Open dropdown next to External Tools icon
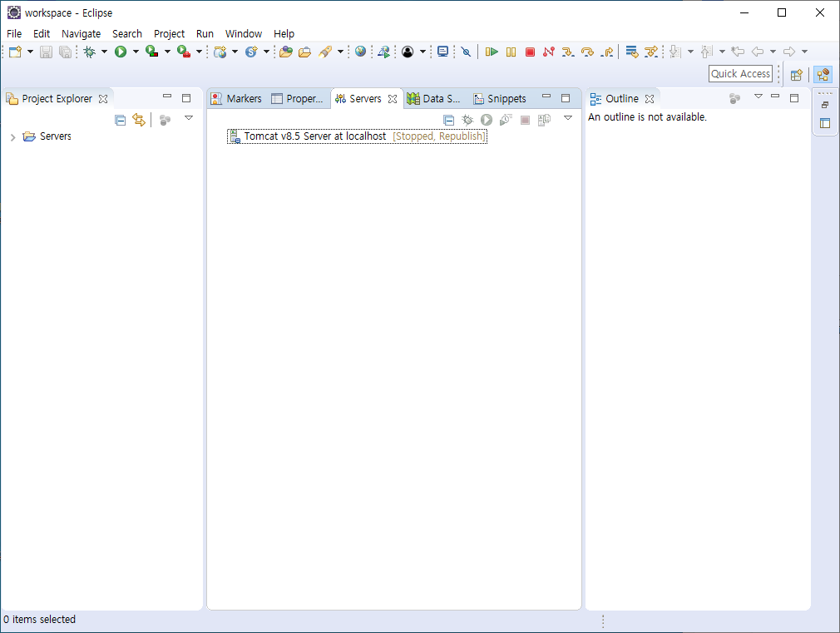The width and height of the screenshot is (840, 633). click(199, 52)
